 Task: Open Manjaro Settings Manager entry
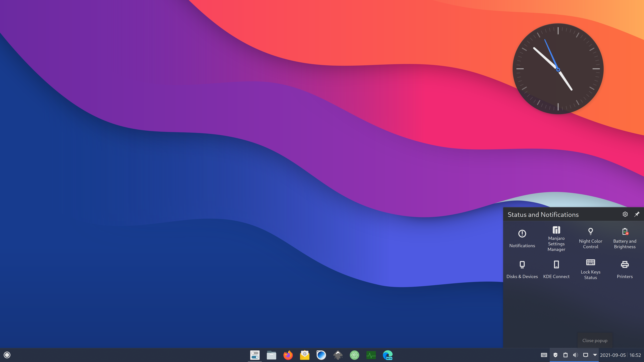click(x=556, y=239)
